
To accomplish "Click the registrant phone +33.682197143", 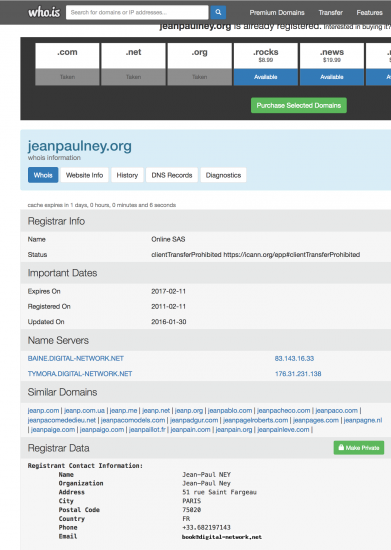I will (x=206, y=528).
